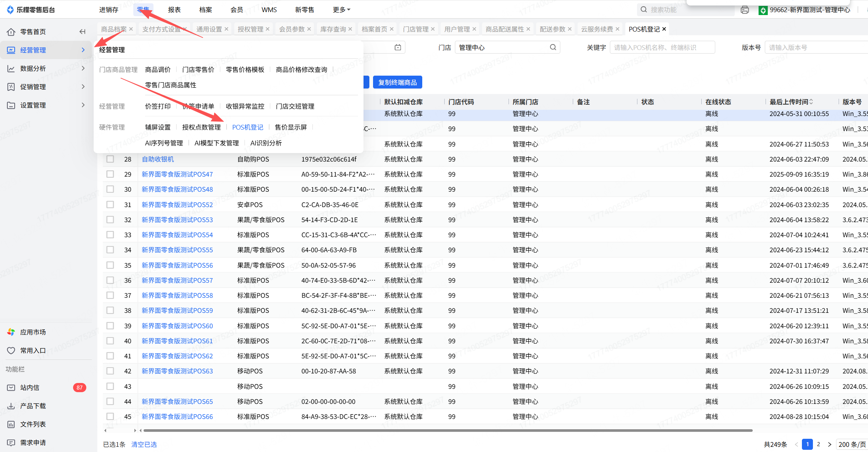This screenshot has height=452, width=868.
Task: Open the 更多 dropdown in top menu
Action: point(341,10)
